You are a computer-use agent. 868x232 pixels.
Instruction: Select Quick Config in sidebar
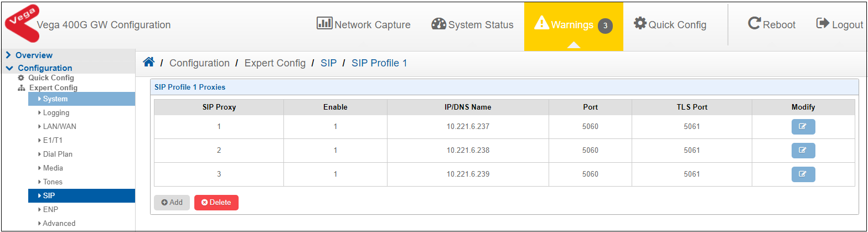(51, 78)
